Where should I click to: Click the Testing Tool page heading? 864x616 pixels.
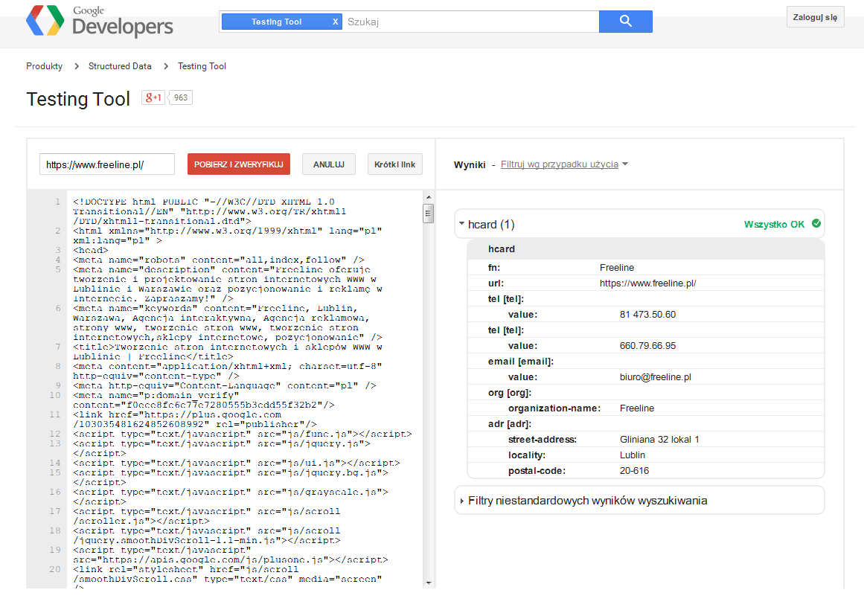point(78,99)
